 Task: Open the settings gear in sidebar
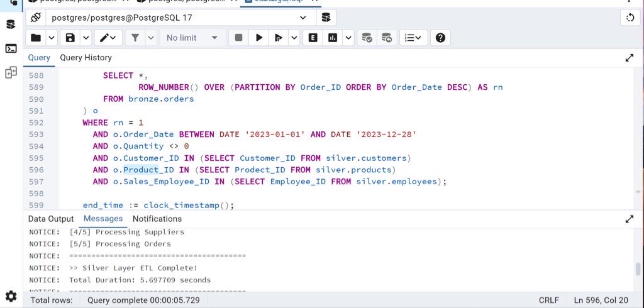11,296
